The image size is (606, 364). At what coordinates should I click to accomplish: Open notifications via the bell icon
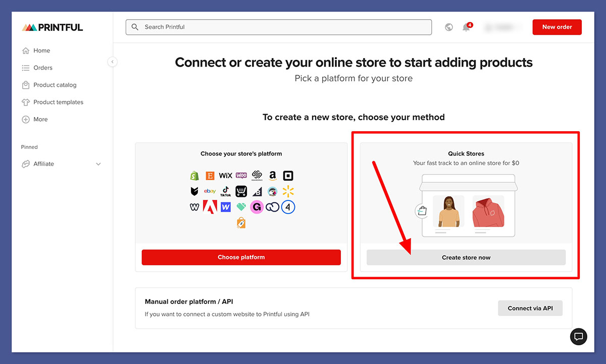click(466, 27)
